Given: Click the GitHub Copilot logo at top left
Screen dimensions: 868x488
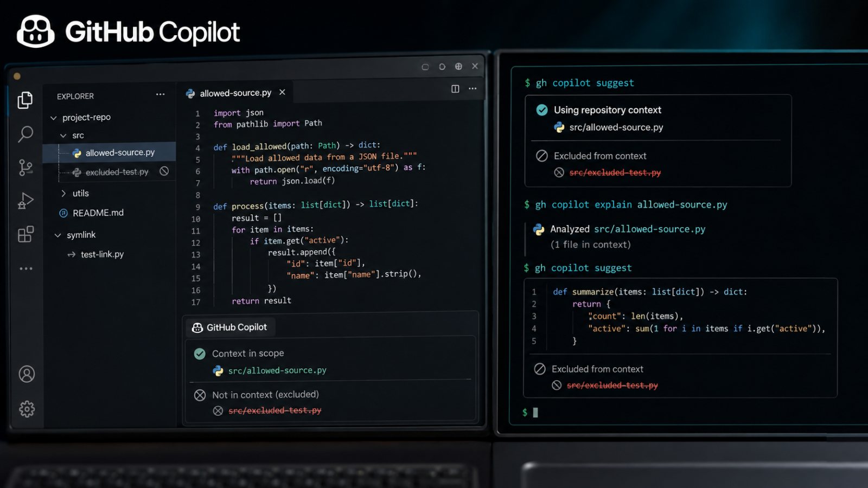Looking at the screenshot, I should pyautogui.click(x=36, y=31).
